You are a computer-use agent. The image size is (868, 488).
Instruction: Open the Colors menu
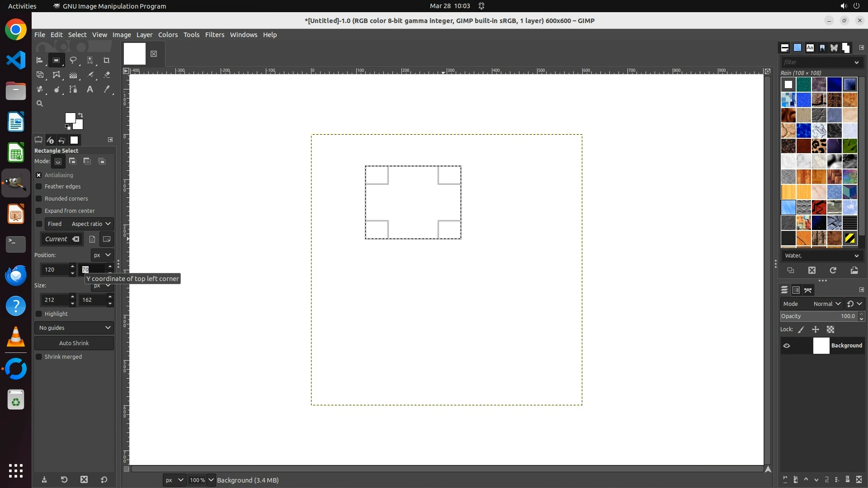[168, 35]
